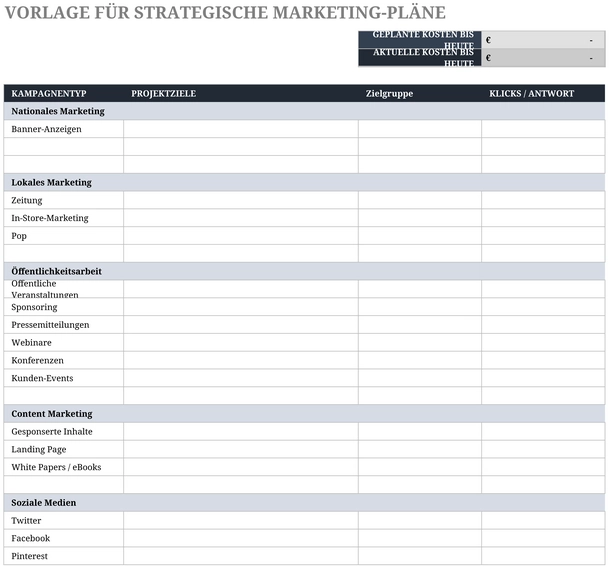Click the Zielgruppe cell in the Pinterest row

point(420,556)
